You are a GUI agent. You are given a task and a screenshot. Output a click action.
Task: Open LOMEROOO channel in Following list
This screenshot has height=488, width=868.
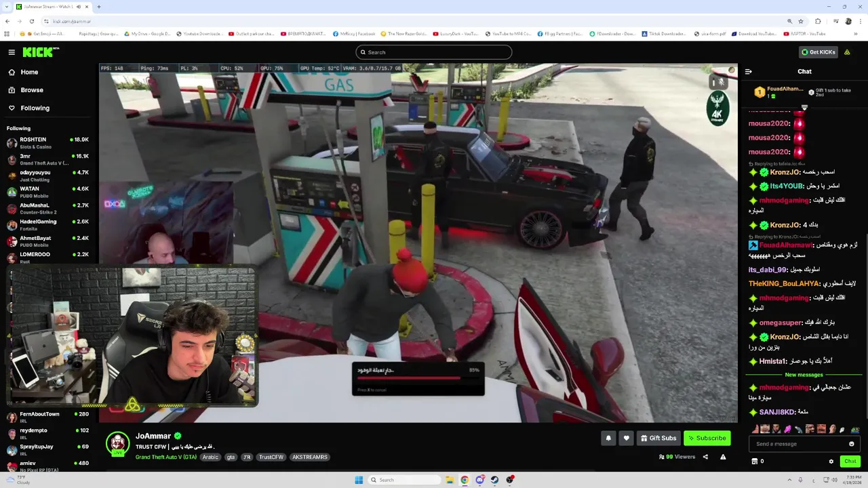click(47, 257)
